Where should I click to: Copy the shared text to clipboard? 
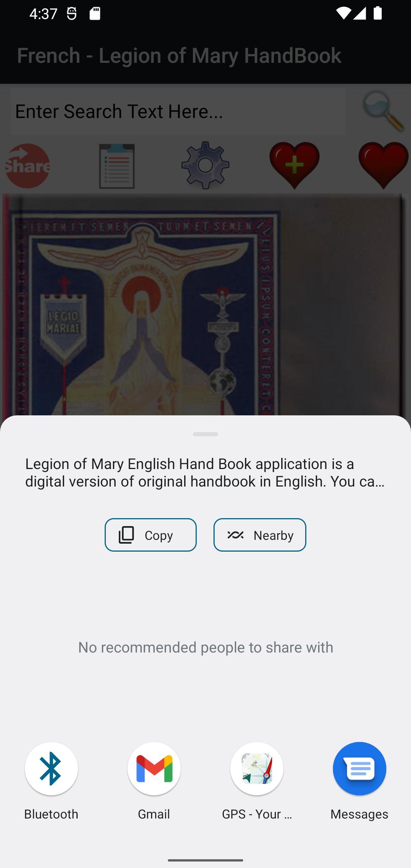coord(151,535)
